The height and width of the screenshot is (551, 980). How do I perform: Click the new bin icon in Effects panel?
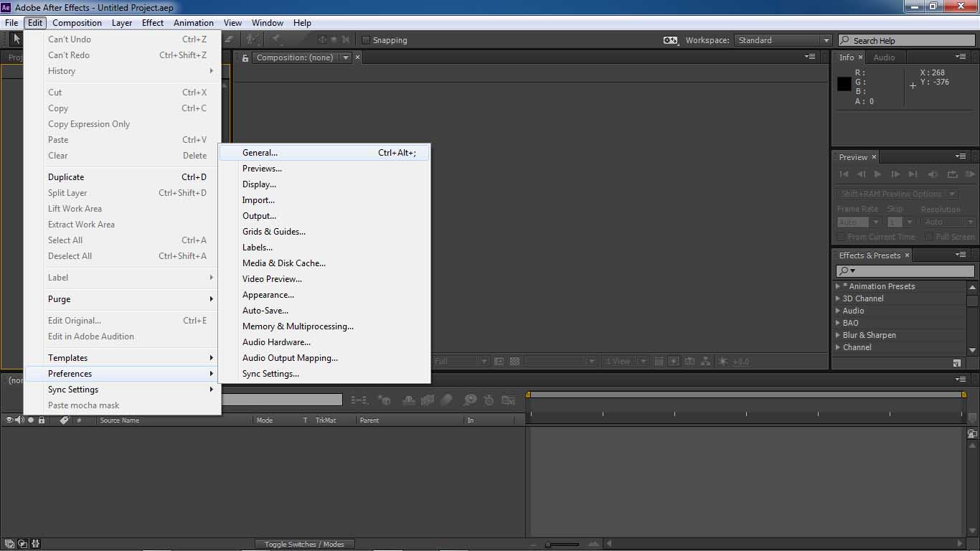tap(956, 363)
